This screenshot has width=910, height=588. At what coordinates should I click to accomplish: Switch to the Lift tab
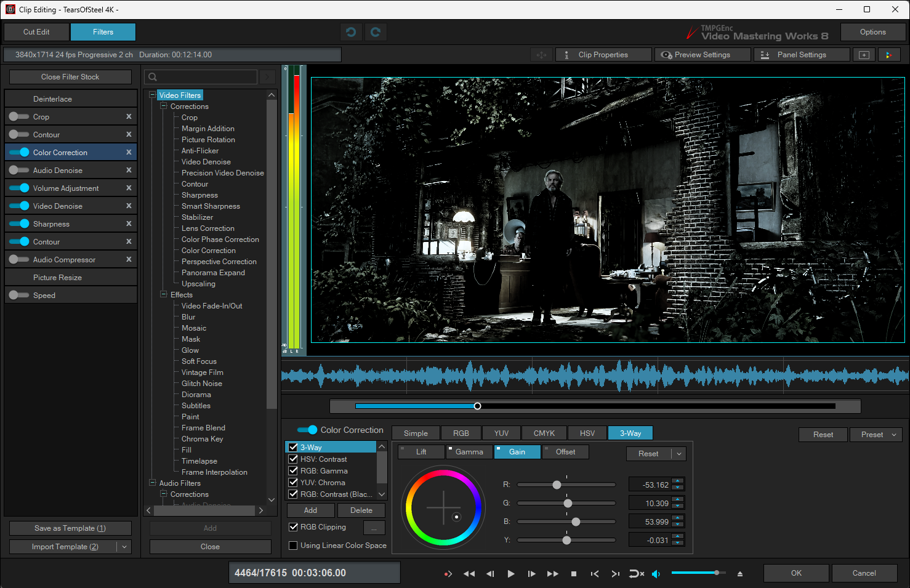pyautogui.click(x=421, y=452)
